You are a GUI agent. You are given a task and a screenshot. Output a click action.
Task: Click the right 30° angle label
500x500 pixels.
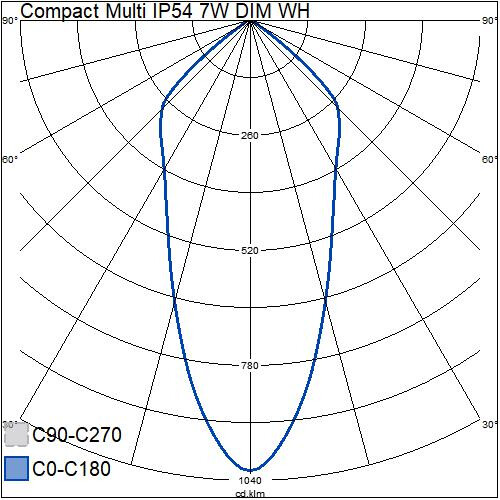click(490, 424)
